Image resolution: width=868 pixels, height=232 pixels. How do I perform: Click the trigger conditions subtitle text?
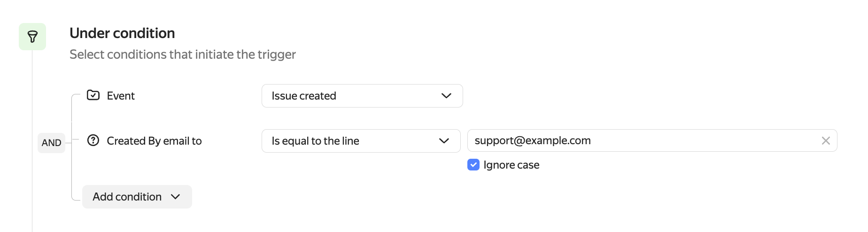(x=182, y=54)
